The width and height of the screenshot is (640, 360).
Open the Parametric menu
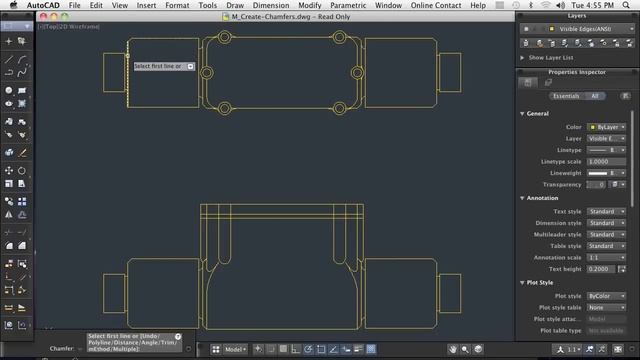click(348, 5)
